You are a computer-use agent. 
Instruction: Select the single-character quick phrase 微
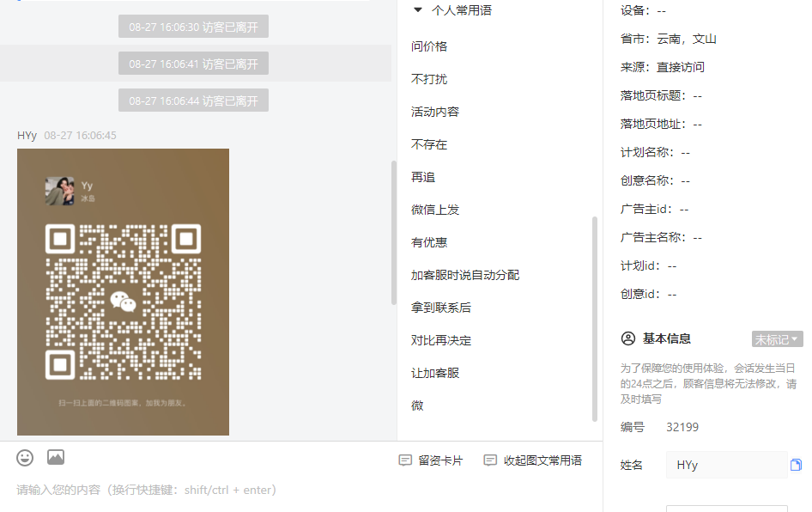(x=417, y=405)
